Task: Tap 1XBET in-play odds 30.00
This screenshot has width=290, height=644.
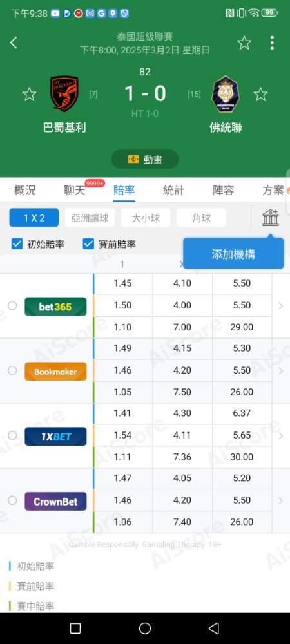Action: pyautogui.click(x=242, y=457)
